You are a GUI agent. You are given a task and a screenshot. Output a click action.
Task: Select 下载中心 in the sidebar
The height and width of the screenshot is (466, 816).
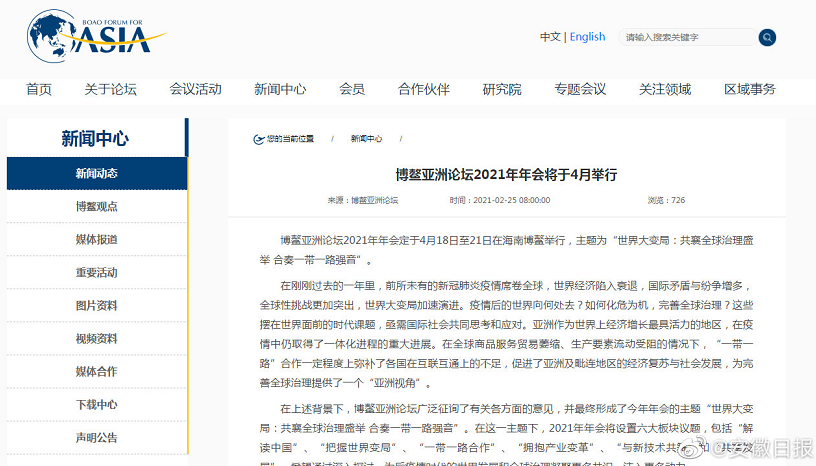point(97,405)
